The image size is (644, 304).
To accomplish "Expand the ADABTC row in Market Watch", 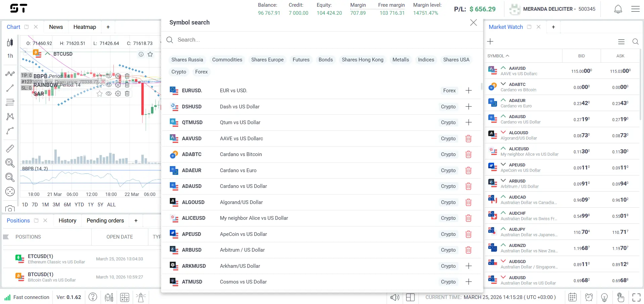I will pyautogui.click(x=503, y=84).
